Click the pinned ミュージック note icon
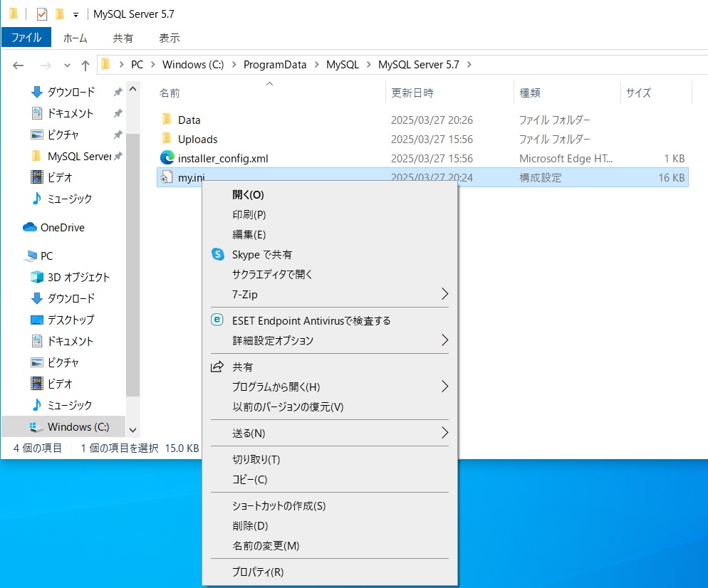This screenshot has height=588, width=708. pos(37,199)
